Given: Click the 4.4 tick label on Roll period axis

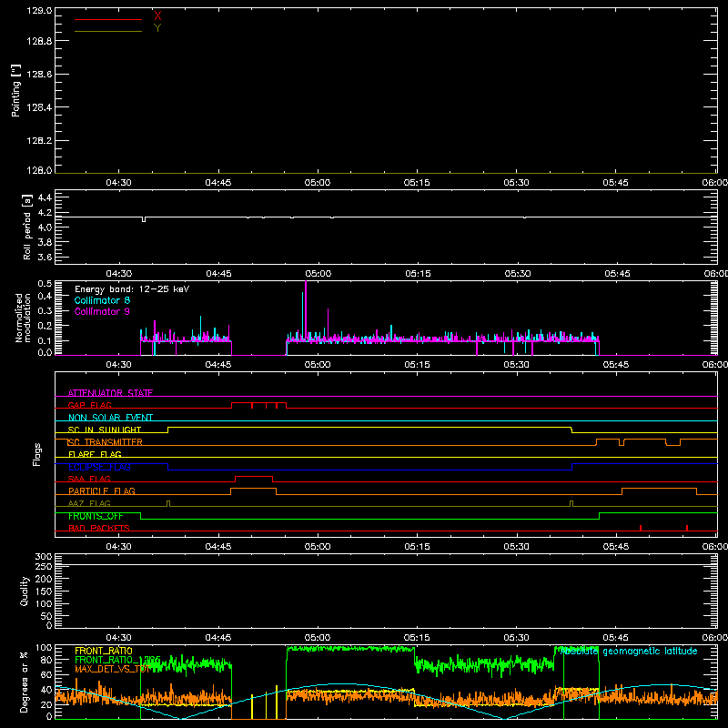Looking at the screenshot, I should pos(45,198).
